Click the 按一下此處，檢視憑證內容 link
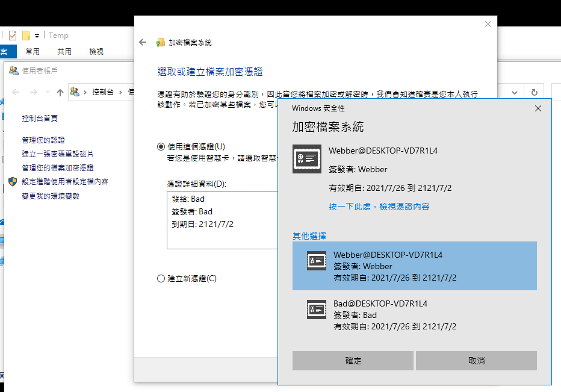 [x=379, y=207]
